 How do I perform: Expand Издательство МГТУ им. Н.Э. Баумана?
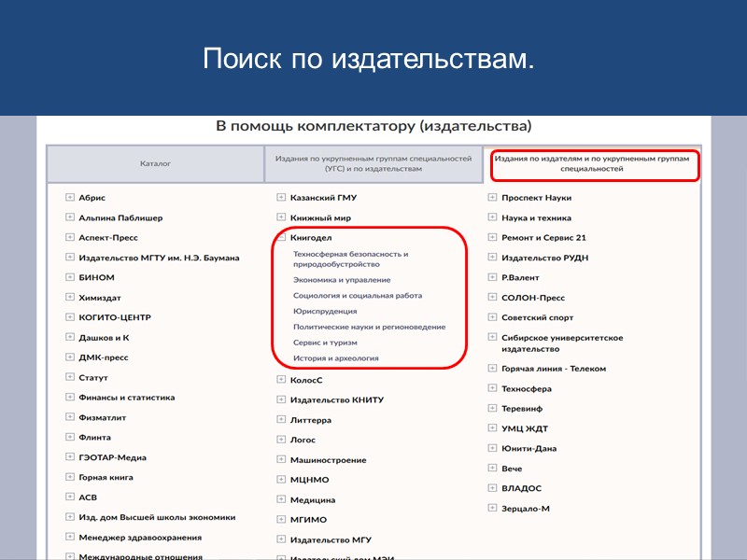(x=70, y=258)
